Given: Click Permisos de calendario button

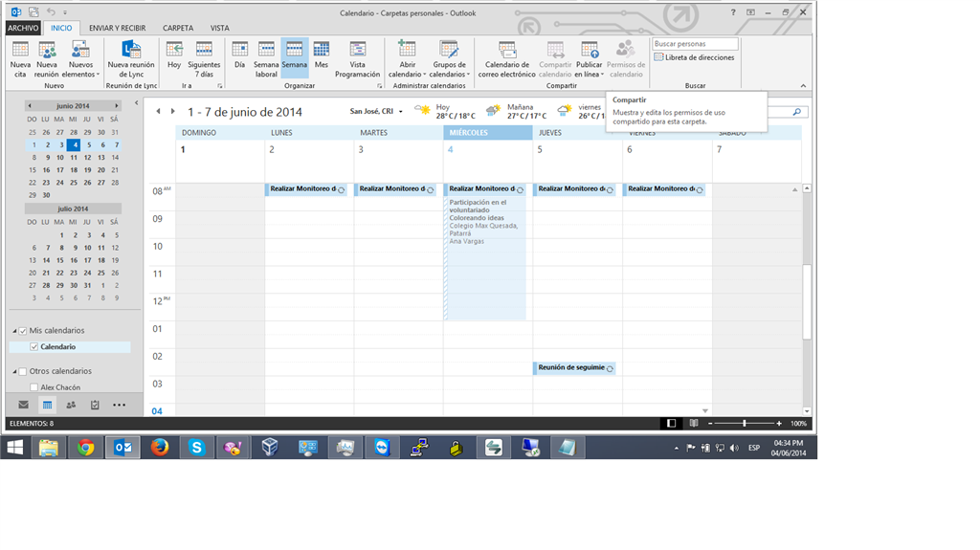Looking at the screenshot, I should [626, 59].
